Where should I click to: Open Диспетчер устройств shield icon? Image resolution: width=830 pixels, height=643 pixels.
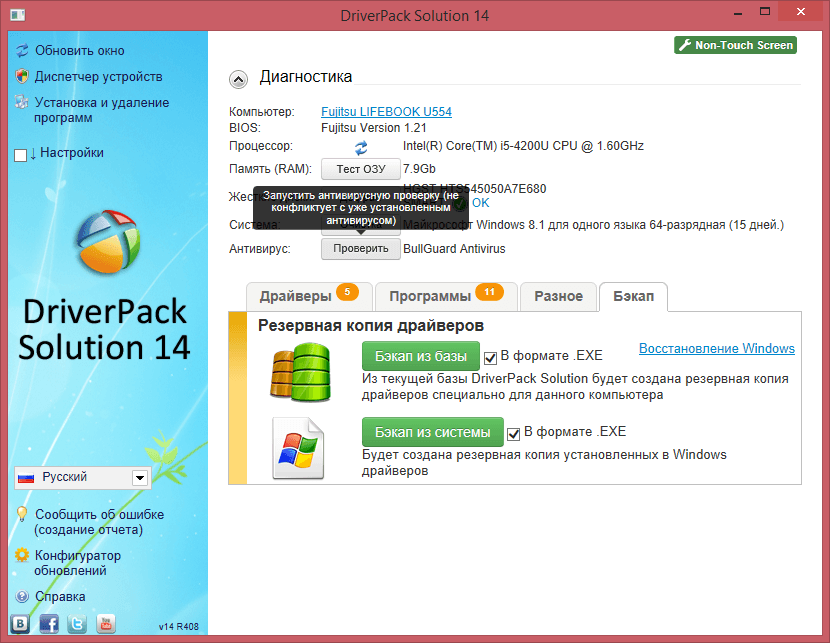pyautogui.click(x=22, y=76)
